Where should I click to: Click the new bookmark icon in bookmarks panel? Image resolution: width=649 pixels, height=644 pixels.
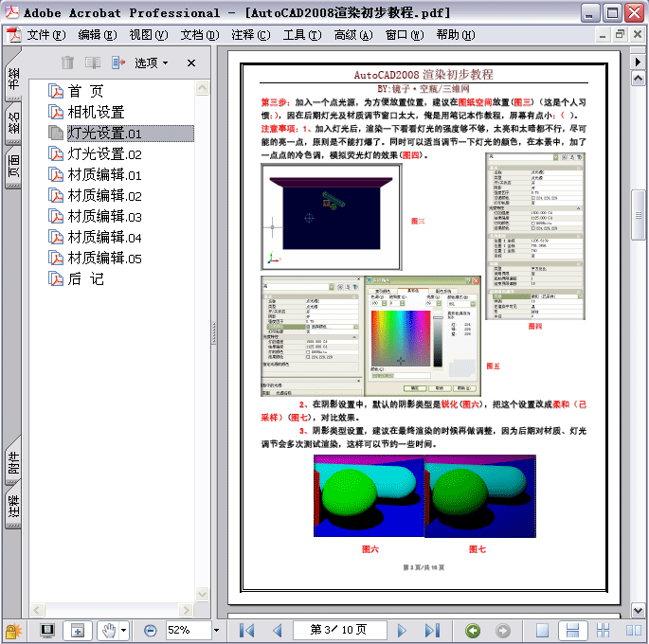[93, 63]
